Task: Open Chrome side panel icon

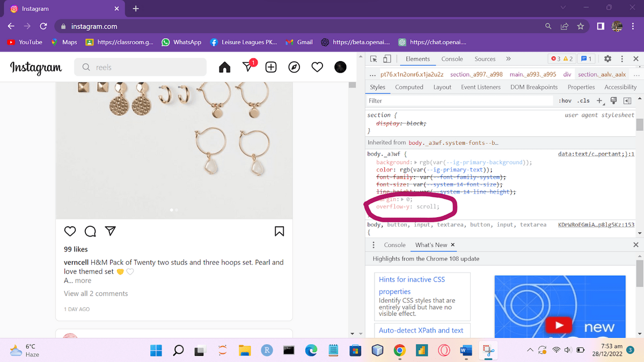Action: point(601,26)
